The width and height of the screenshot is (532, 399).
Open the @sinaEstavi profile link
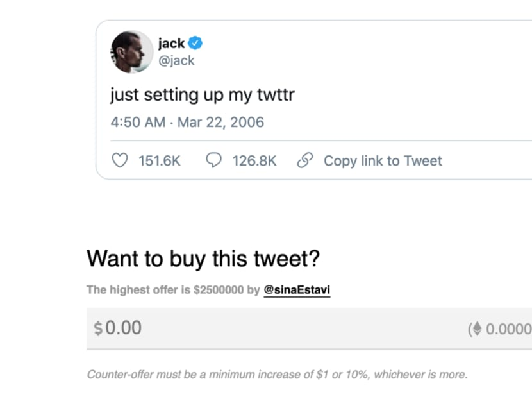click(297, 290)
